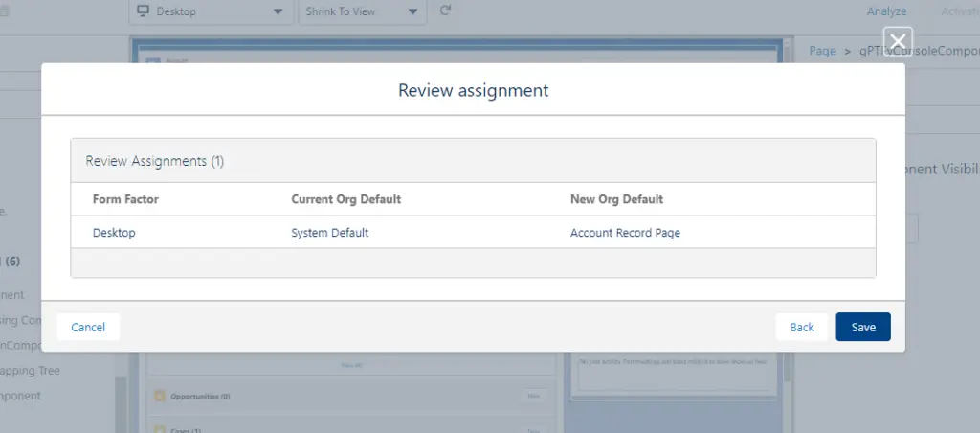Select the Desktop form factor cell
Screen dimensions: 980x433
click(112, 233)
